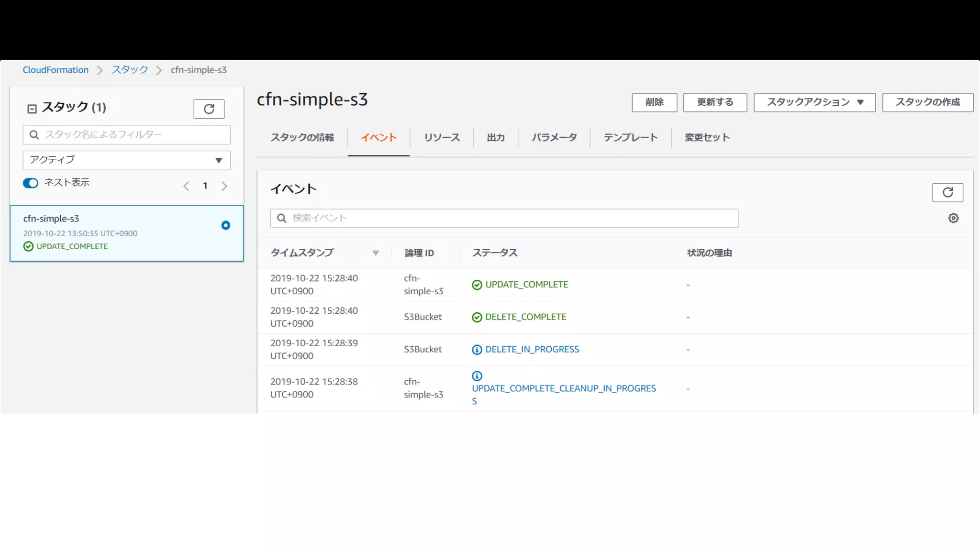Viewport: 980px width, 551px height.
Task: Open the change sets tab
Action: pyautogui.click(x=707, y=138)
